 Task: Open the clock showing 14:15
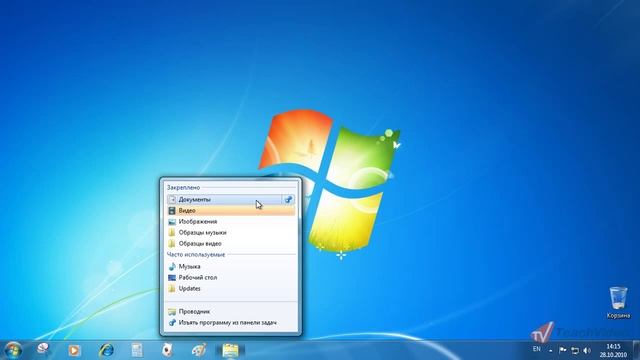pyautogui.click(x=613, y=351)
